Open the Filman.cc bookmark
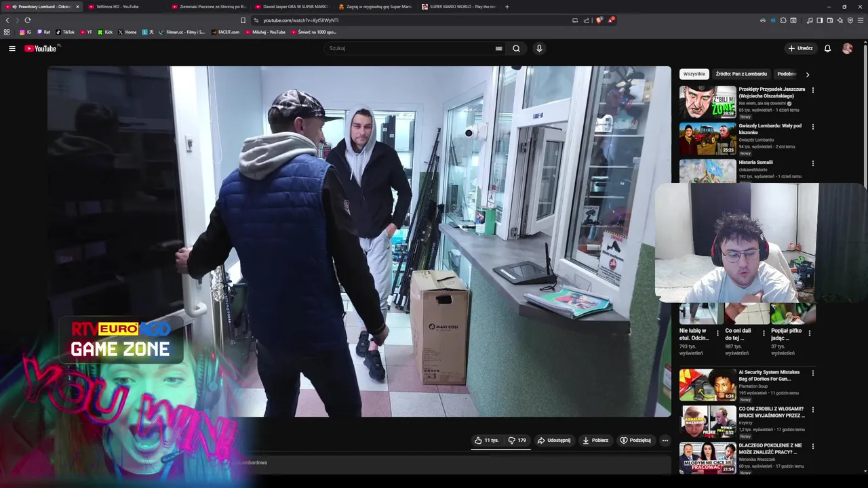The height and width of the screenshot is (488, 868). pos(182,32)
